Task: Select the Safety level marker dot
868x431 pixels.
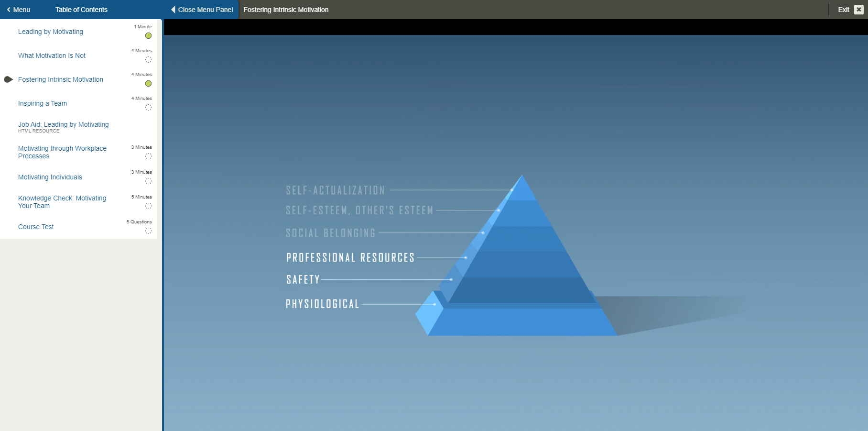Action: pos(451,279)
